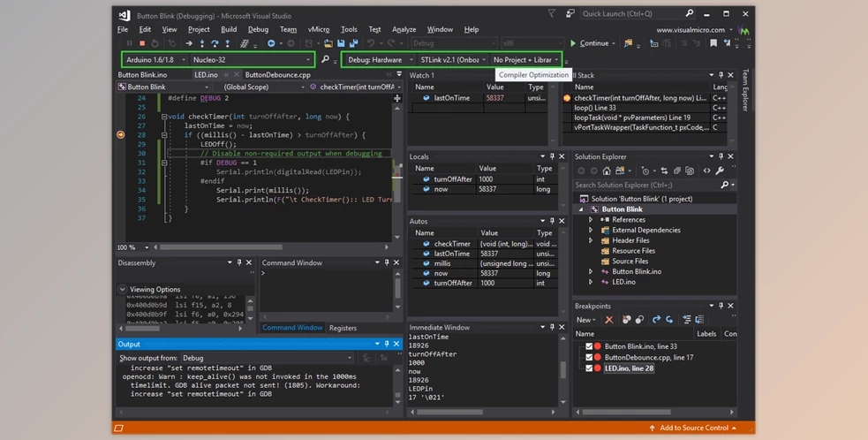Open the No Project + Librar dropdown
The image size is (868, 440).
[x=526, y=60]
